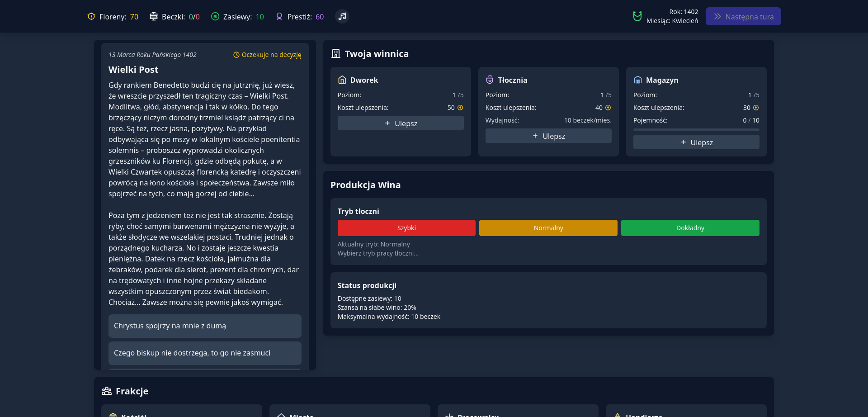Click the 'Miesiąc: Kwiecień' label

coord(672,21)
